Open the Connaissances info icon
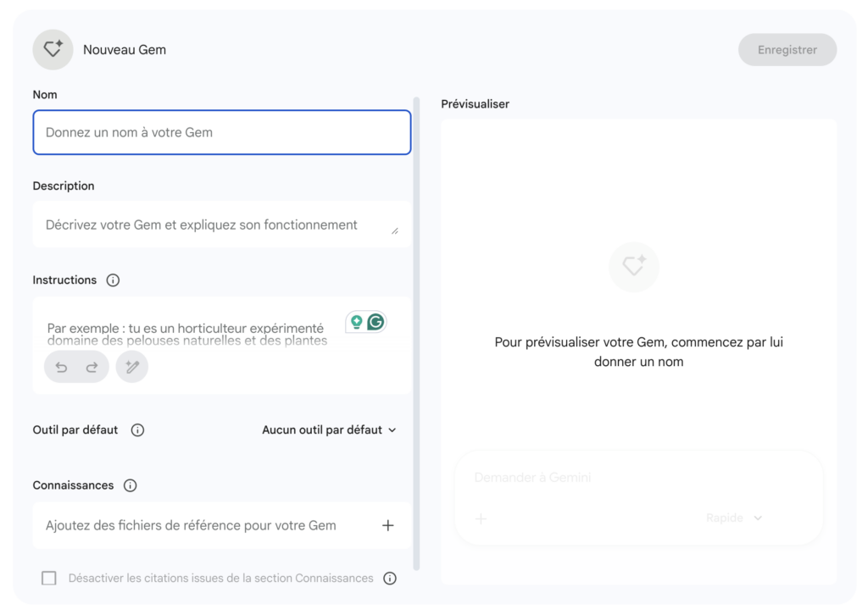The width and height of the screenshot is (868, 615). (x=130, y=485)
